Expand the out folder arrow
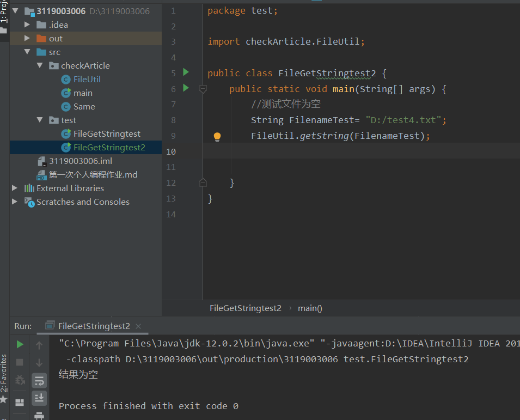Screen dimensions: 520x420 pyautogui.click(x=28, y=38)
